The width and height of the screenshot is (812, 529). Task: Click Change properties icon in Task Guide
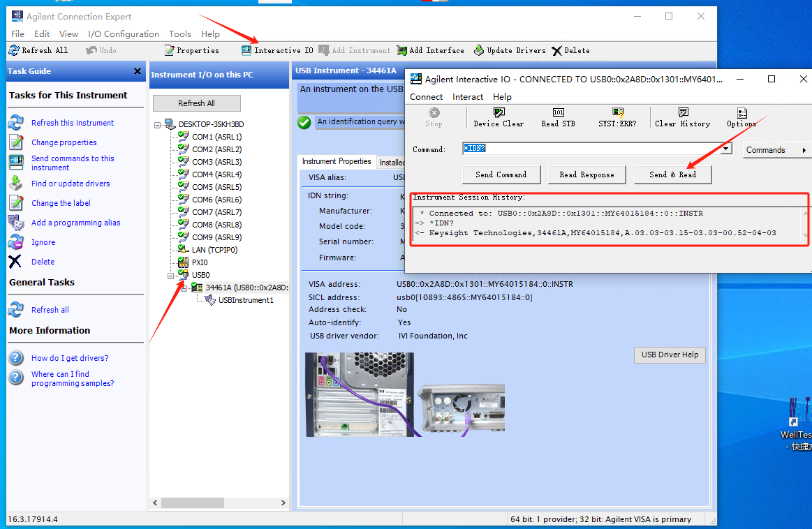[x=16, y=142]
